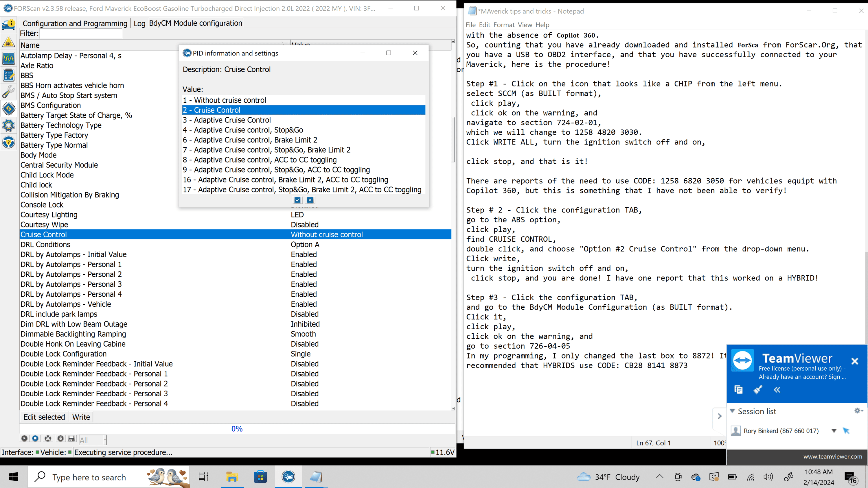Open Notepad Format menu
The height and width of the screenshot is (488, 868).
click(504, 25)
